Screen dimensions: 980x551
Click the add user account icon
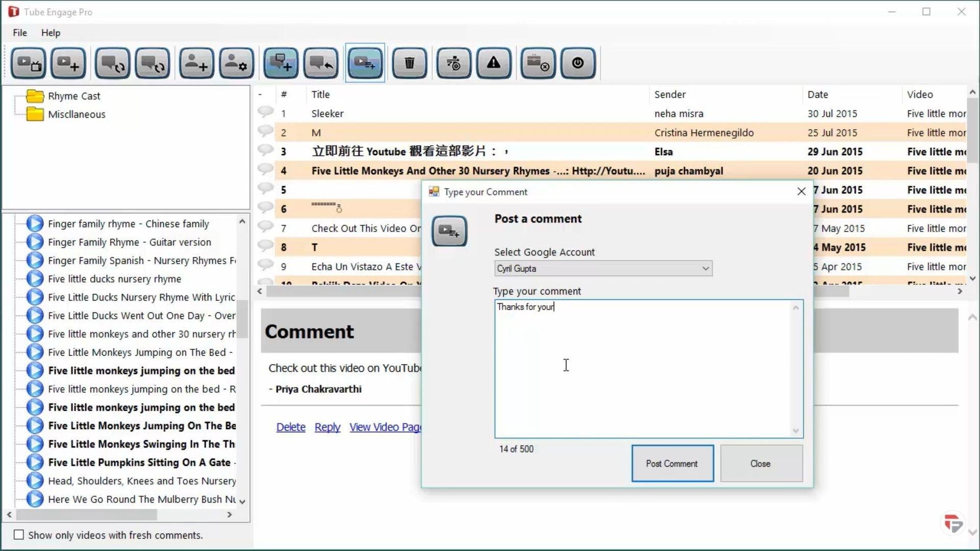coord(197,63)
